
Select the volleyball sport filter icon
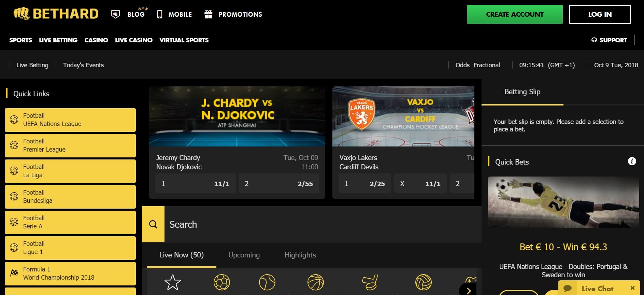click(424, 282)
